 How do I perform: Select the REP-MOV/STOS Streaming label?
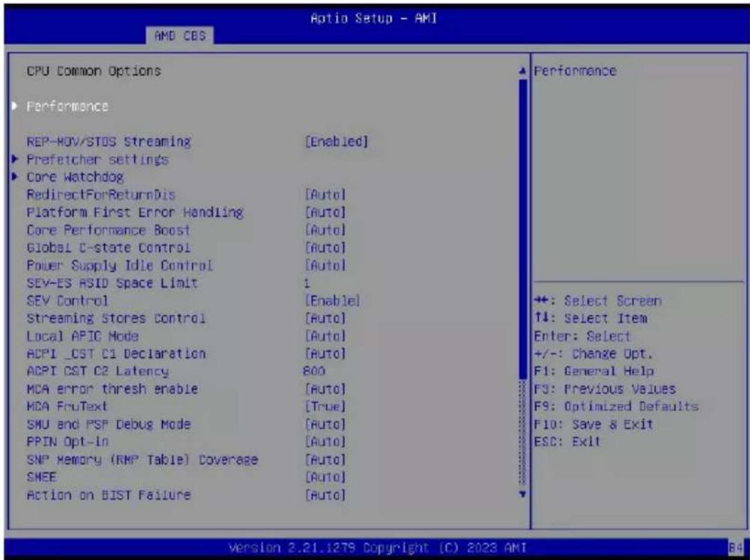[x=108, y=141]
